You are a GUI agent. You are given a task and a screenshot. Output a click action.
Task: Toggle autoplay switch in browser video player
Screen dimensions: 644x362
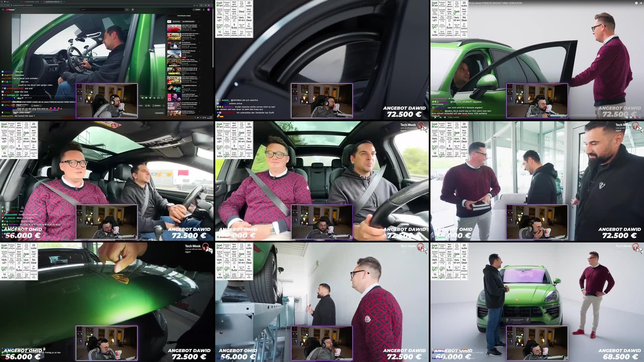[x=142, y=98]
